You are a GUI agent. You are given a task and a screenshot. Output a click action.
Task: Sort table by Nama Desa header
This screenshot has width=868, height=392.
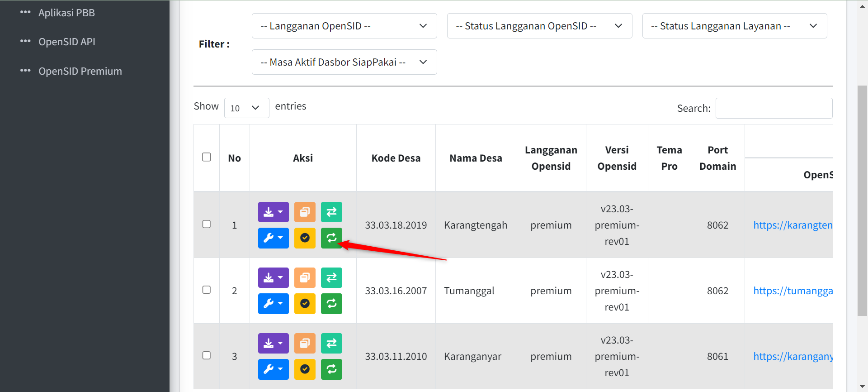(476, 158)
